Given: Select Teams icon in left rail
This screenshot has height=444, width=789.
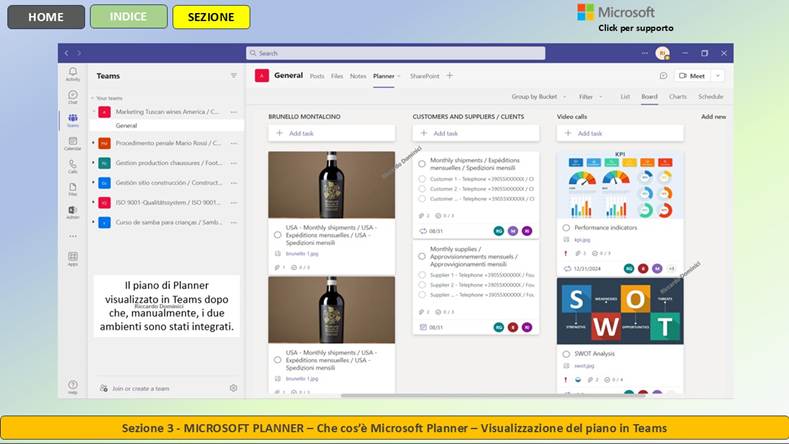Looking at the screenshot, I should pos(73,120).
